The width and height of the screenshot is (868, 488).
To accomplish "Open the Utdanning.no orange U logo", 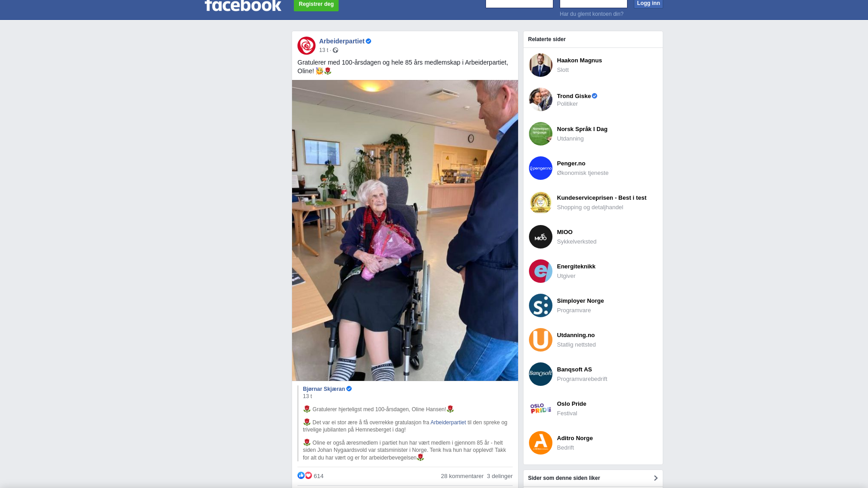I will coord(541,340).
